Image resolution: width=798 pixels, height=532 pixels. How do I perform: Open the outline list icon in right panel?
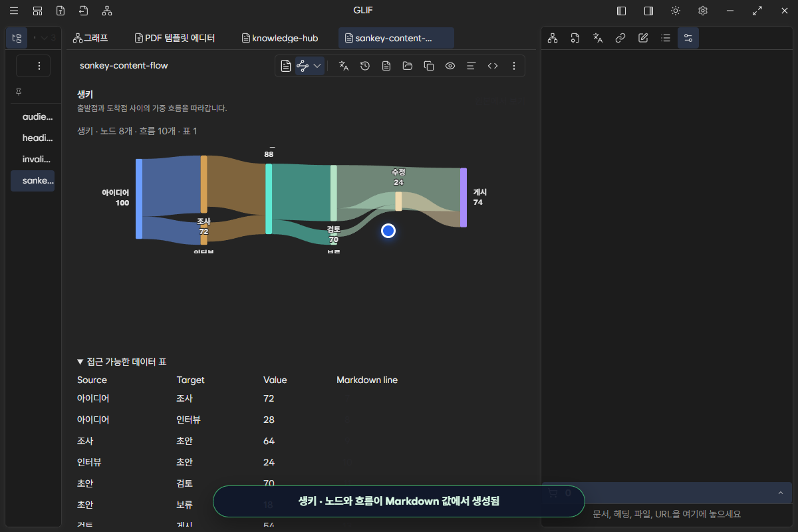pyautogui.click(x=666, y=38)
